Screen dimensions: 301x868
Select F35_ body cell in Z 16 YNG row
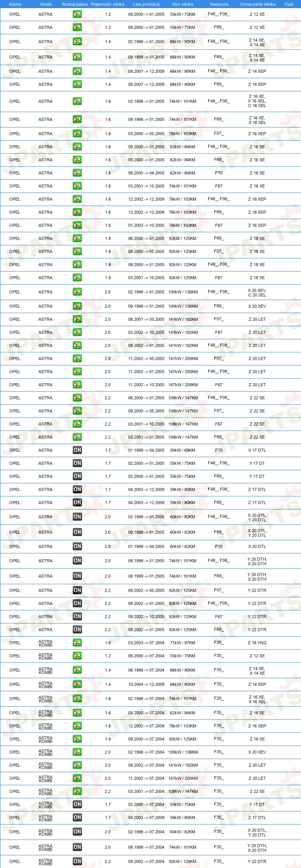tap(219, 642)
